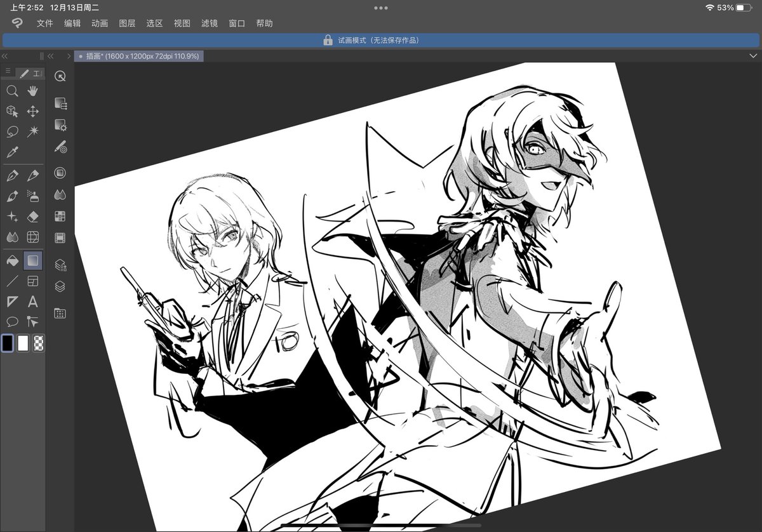Select the highlighted Gradient tool
This screenshot has height=532, width=762.
pyautogui.click(x=33, y=260)
